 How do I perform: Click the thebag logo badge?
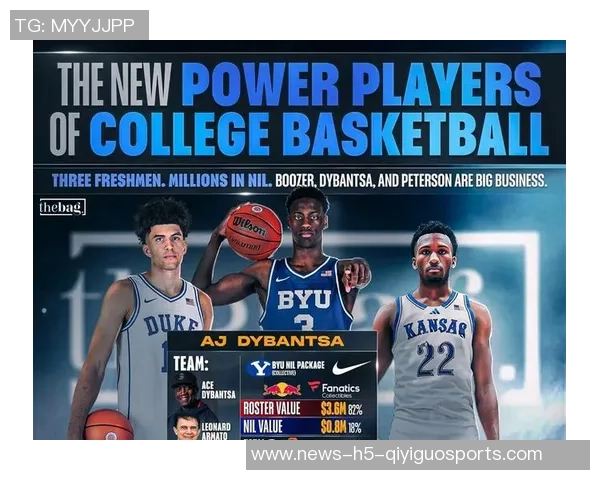[63, 207]
